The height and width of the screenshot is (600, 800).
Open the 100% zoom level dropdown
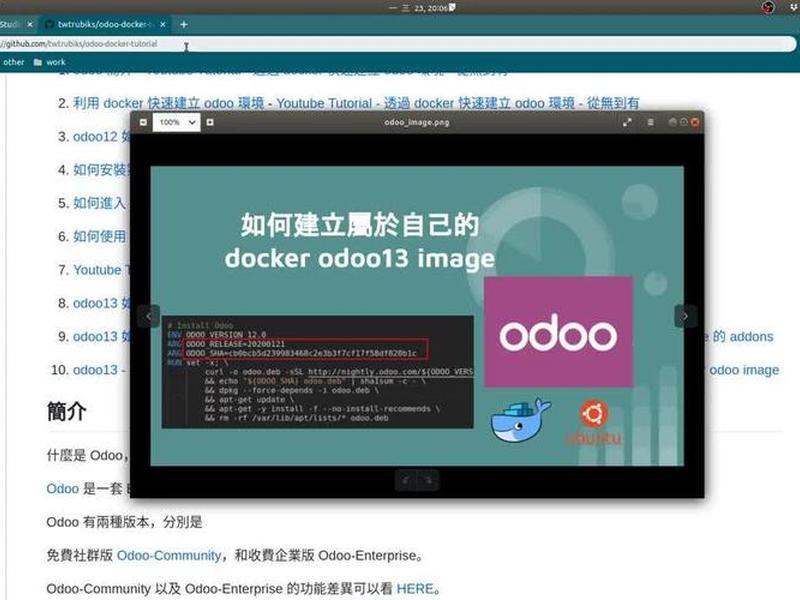coord(177,122)
